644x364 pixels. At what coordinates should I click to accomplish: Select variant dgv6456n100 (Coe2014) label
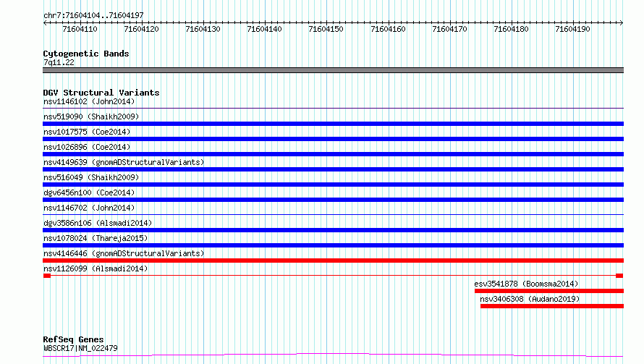89,192
